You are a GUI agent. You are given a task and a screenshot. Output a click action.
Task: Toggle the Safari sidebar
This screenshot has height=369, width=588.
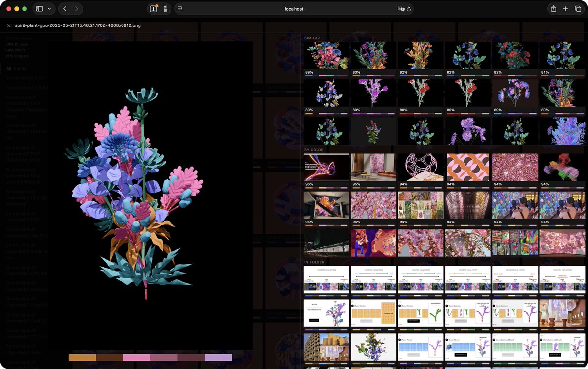tap(40, 9)
